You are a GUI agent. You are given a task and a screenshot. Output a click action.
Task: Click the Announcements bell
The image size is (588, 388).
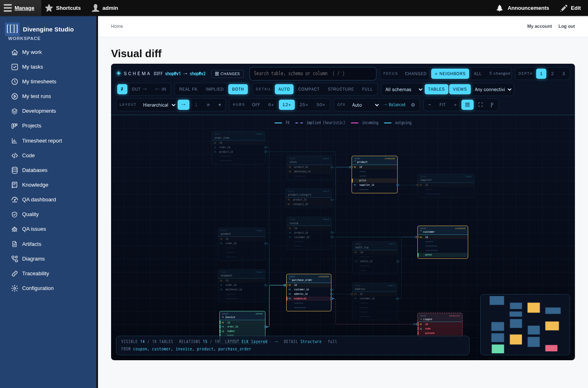coord(523,8)
